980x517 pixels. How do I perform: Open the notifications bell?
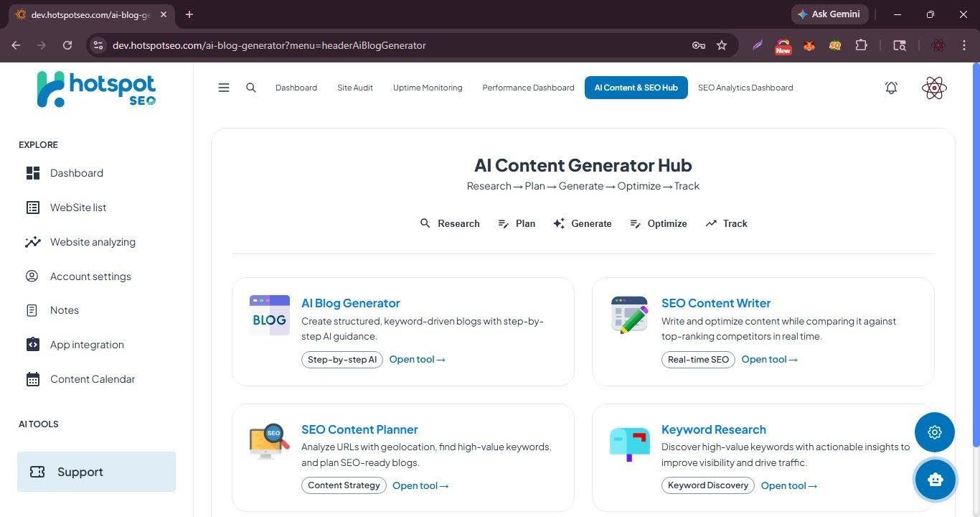pos(891,88)
